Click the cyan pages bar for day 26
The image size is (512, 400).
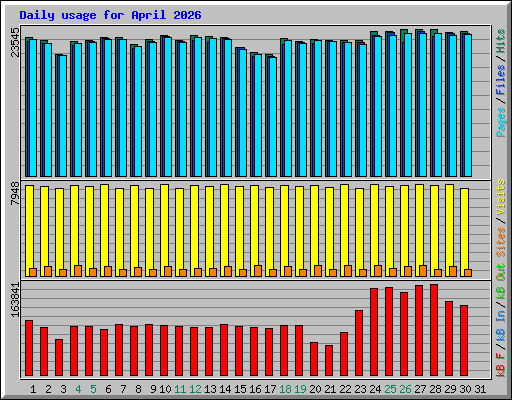pos(408,105)
